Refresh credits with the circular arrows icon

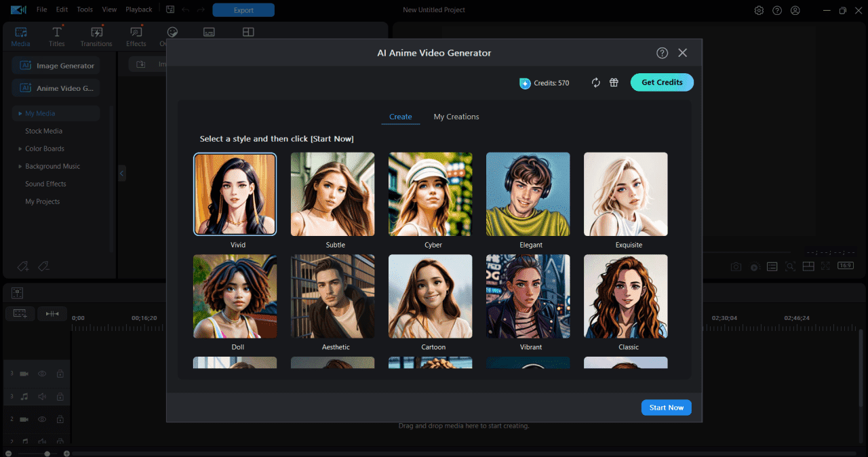point(596,83)
